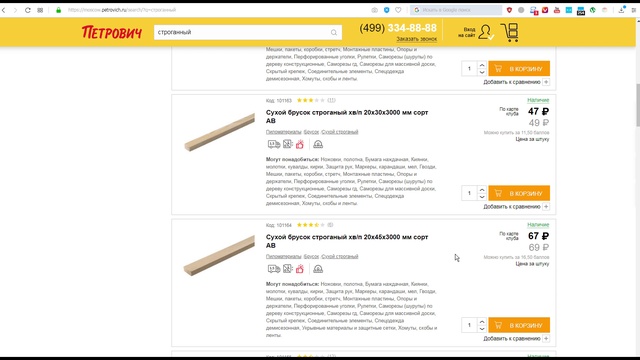Screen dimensions: 640x360
Task: Click the Заказать звонок link
Action: pos(416,39)
